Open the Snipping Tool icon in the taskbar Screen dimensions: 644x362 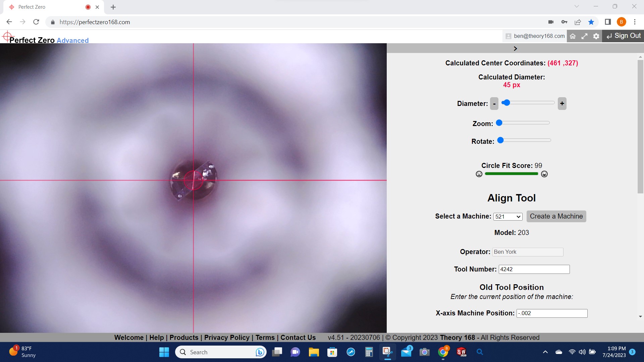coord(387,352)
